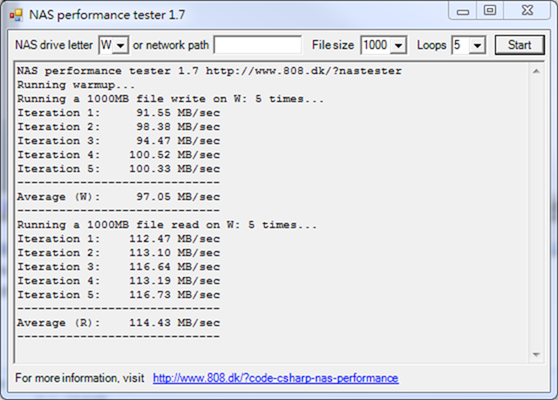558x400 pixels.
Task: Click the File size value 1000 field
Action: point(376,46)
